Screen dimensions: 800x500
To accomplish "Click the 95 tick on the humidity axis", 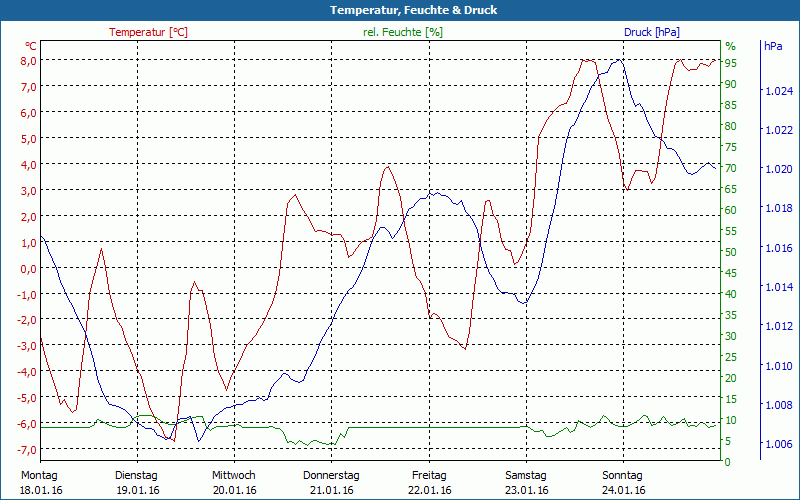I will (x=731, y=63).
